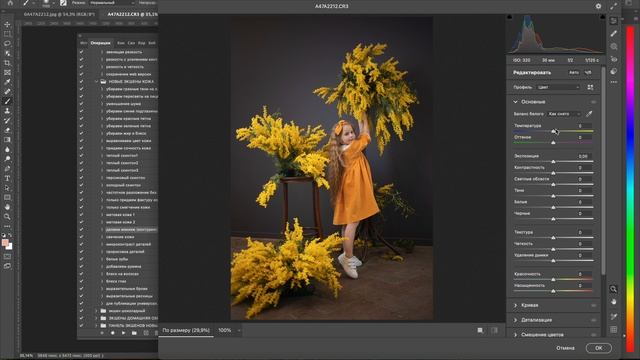Pick white balance with the eyedropper
This screenshot has height=360, width=640.
(589, 114)
